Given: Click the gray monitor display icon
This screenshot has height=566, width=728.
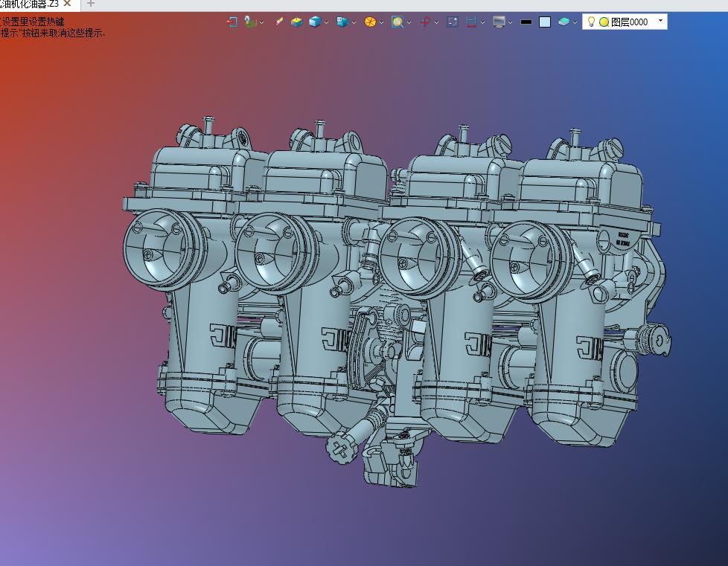Looking at the screenshot, I should (x=499, y=22).
